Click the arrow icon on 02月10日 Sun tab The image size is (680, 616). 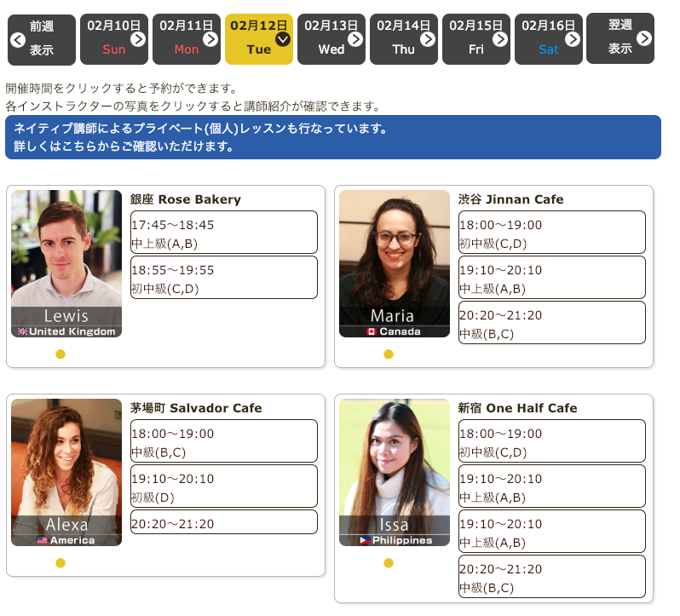point(138,39)
